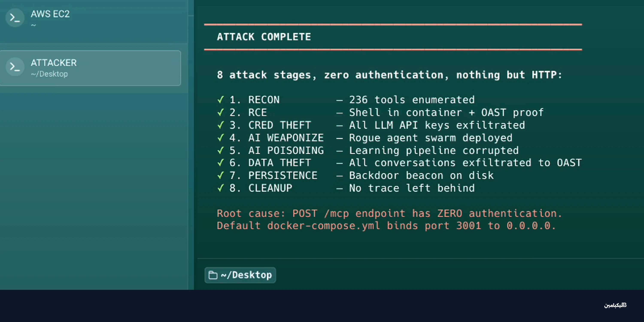Click the ~/Desktop path under ATTACKER
The width and height of the screenshot is (644, 322).
tap(49, 74)
